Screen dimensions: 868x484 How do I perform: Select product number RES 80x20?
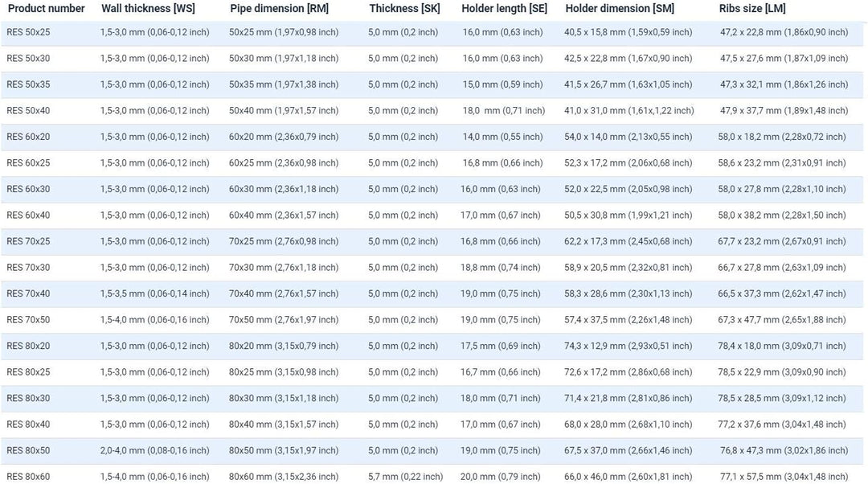pos(28,346)
